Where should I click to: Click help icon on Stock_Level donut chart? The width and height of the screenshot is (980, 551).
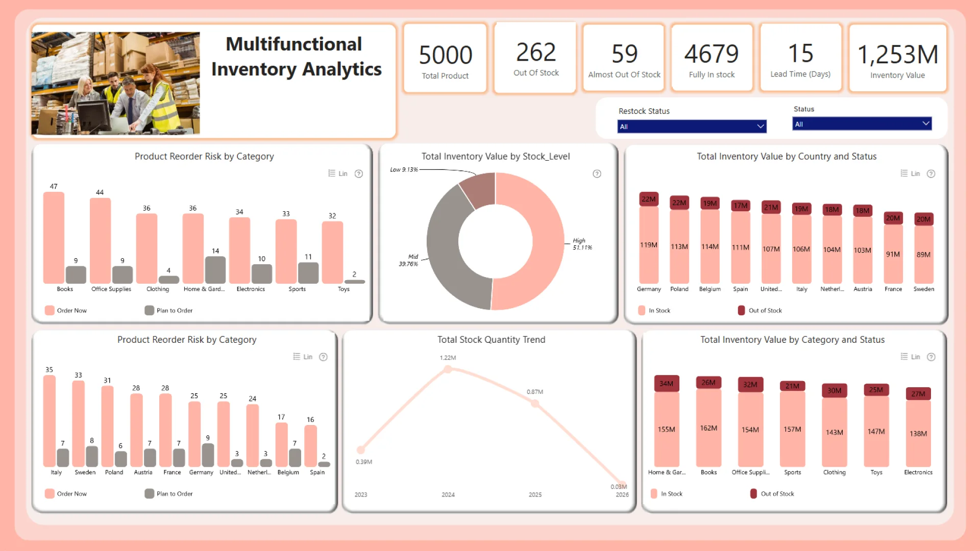pyautogui.click(x=597, y=174)
